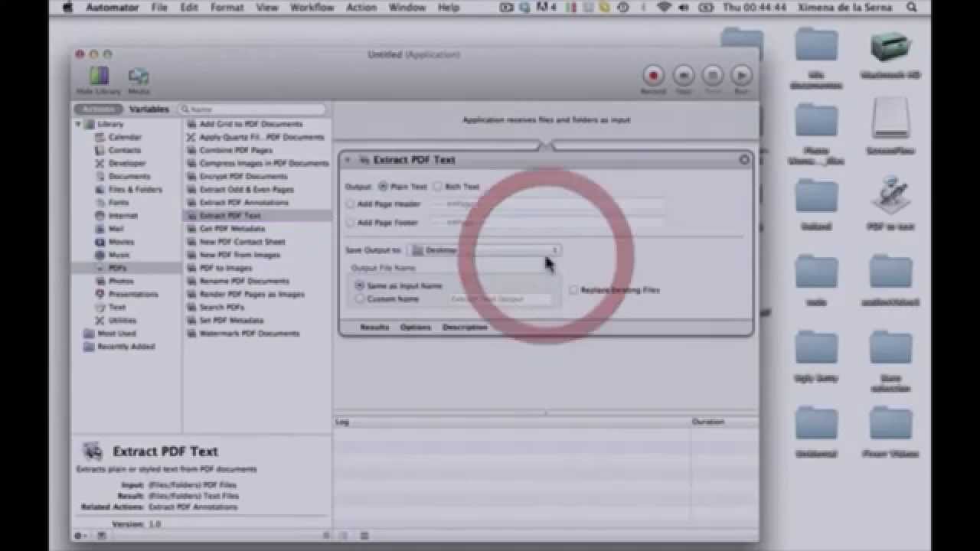Image resolution: width=980 pixels, height=551 pixels.
Task: Select Rename PDF Documents action
Action: 244,281
